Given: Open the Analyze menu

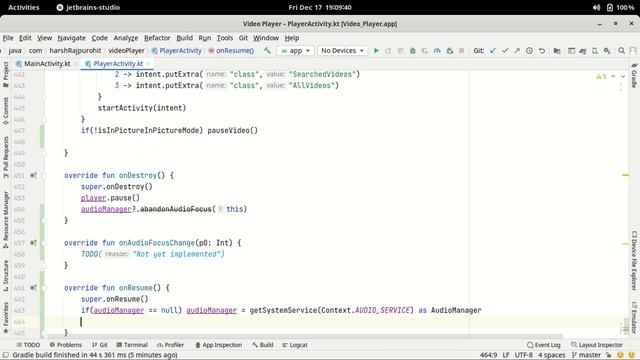Looking at the screenshot, I should [126, 38].
